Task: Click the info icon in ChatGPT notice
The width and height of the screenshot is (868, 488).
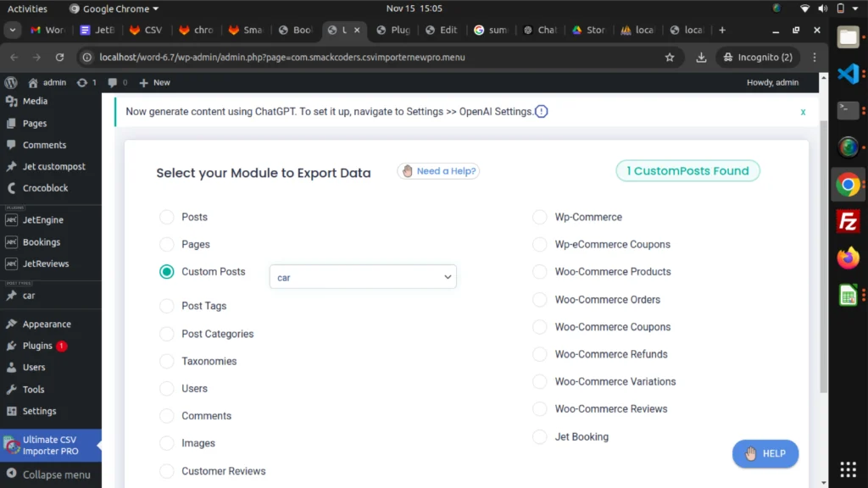Action: point(542,112)
